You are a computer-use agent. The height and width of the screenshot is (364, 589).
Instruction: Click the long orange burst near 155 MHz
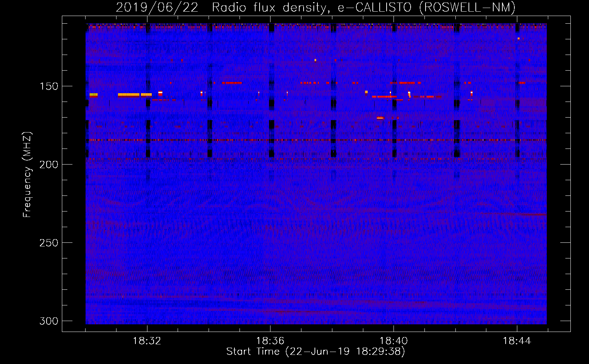click(129, 95)
